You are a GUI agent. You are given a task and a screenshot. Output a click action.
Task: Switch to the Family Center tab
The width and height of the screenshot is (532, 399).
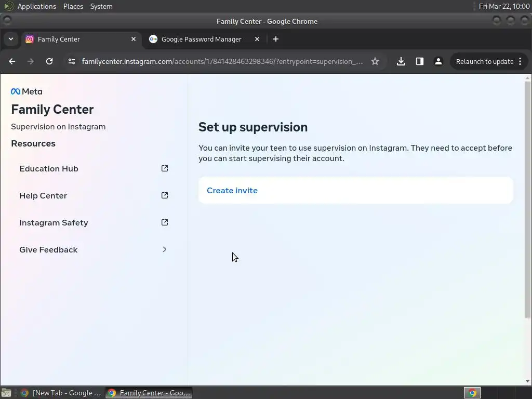coord(81,39)
